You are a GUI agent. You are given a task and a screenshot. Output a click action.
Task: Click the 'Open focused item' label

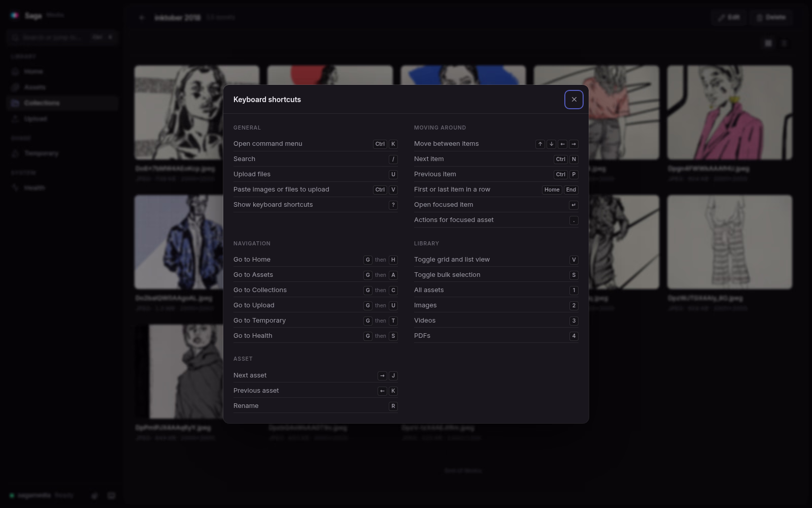[444, 205]
